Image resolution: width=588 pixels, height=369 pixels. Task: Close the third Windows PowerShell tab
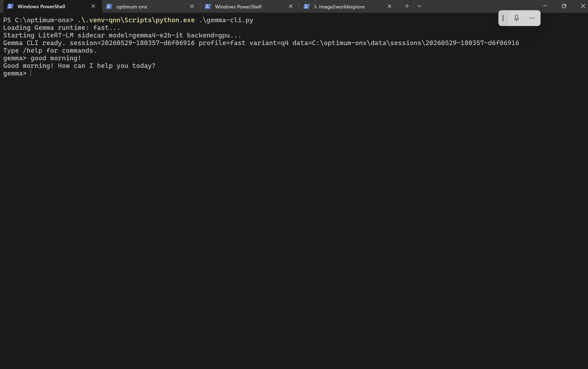tap(291, 6)
